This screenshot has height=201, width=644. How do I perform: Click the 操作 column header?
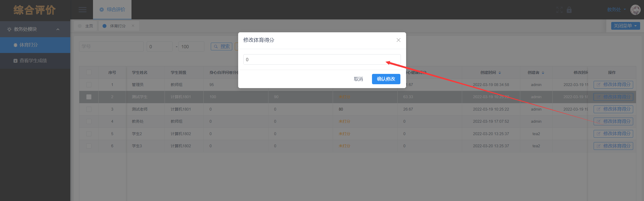612,73
